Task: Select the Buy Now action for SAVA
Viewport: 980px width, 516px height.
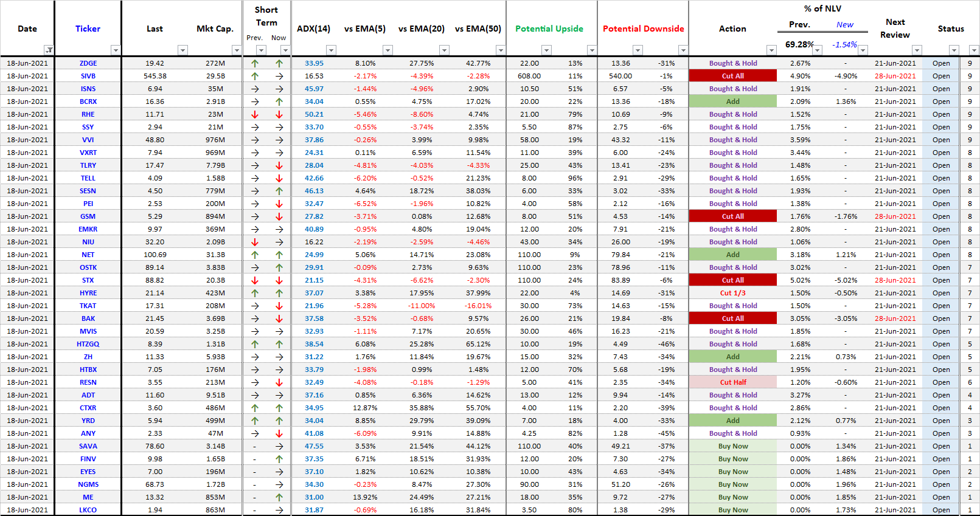Action: pyautogui.click(x=733, y=446)
